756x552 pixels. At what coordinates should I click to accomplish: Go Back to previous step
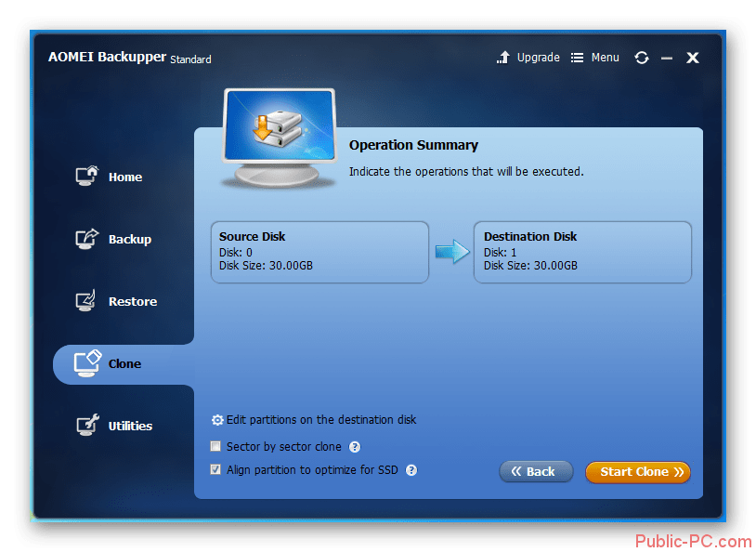coord(536,471)
